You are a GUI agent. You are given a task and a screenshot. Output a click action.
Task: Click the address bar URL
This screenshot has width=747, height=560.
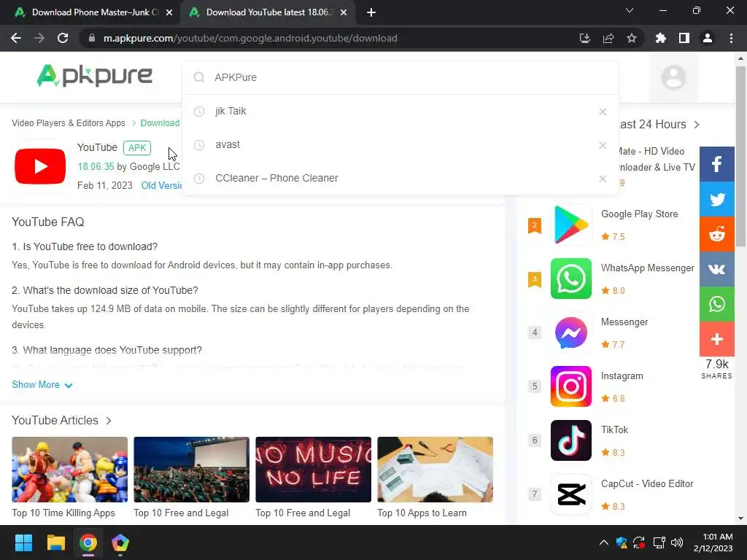pyautogui.click(x=250, y=38)
